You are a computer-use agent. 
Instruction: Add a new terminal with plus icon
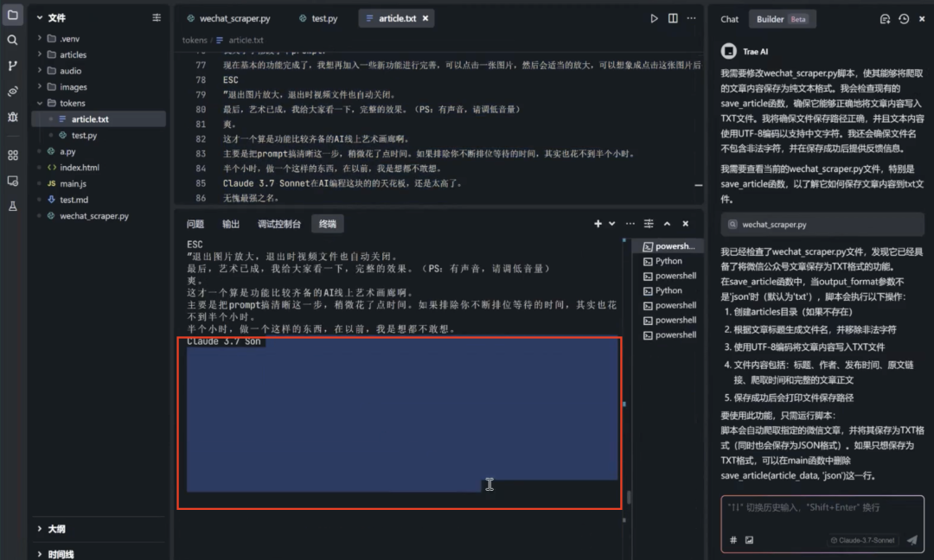coord(598,224)
